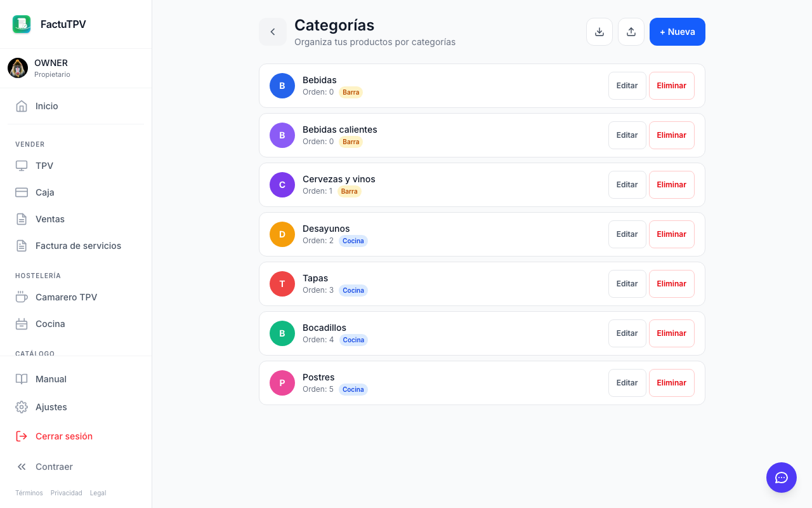Viewport: 812px width, 508px height.
Task: Delete the Postres category
Action: (x=672, y=383)
